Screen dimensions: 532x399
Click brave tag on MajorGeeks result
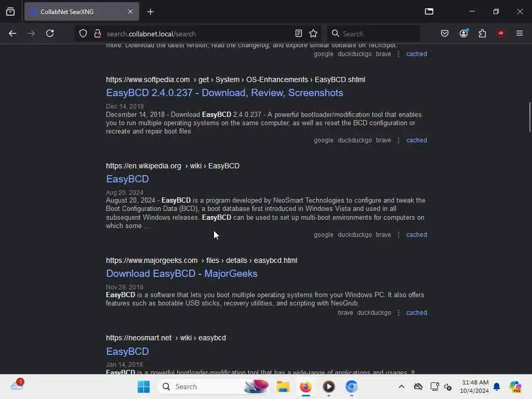point(345,313)
